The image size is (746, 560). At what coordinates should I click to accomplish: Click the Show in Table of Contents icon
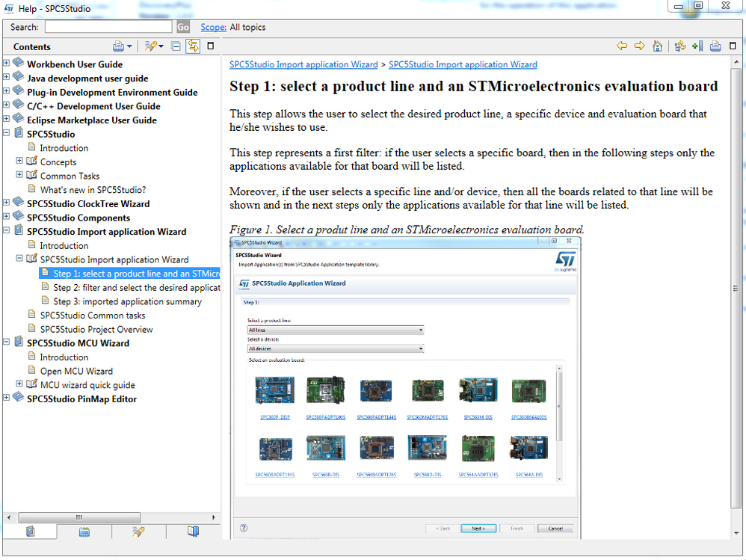coord(680,46)
